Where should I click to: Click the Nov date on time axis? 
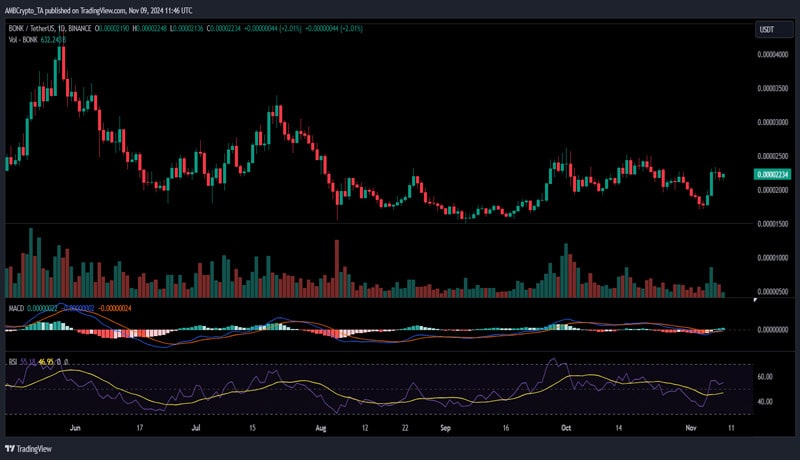pos(692,426)
